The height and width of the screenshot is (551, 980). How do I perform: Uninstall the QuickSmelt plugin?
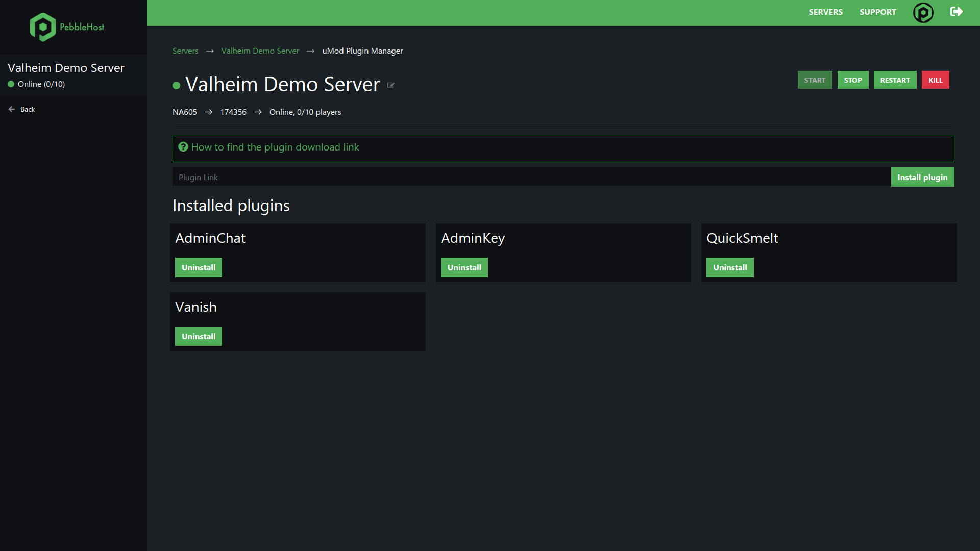coord(730,267)
